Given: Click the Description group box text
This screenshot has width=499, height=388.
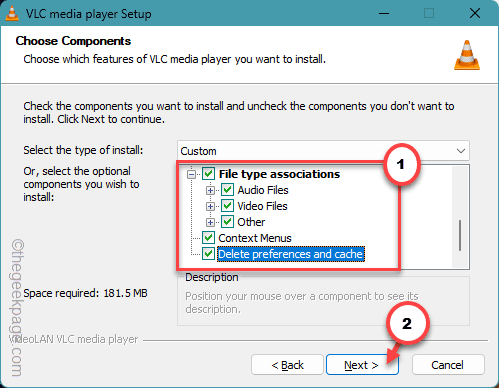Looking at the screenshot, I should point(302,303).
